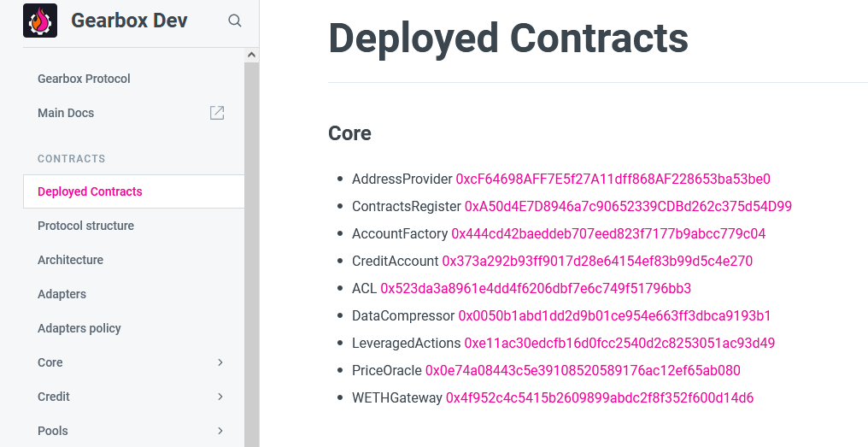Click the sidebar scrollbar up arrow

tap(251, 55)
